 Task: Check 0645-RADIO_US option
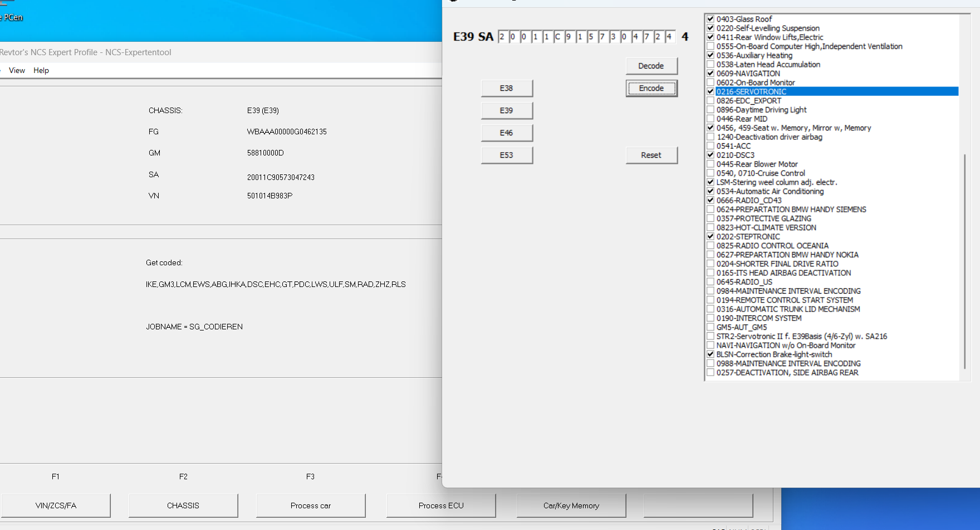point(710,281)
